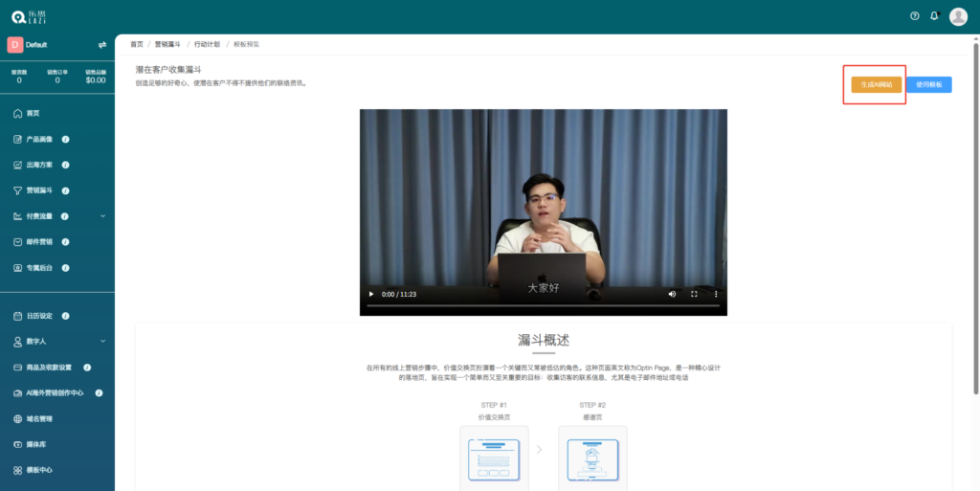The width and height of the screenshot is (980, 491).
Task: Open 媒体库 in the sidebar
Action: [x=36, y=444]
